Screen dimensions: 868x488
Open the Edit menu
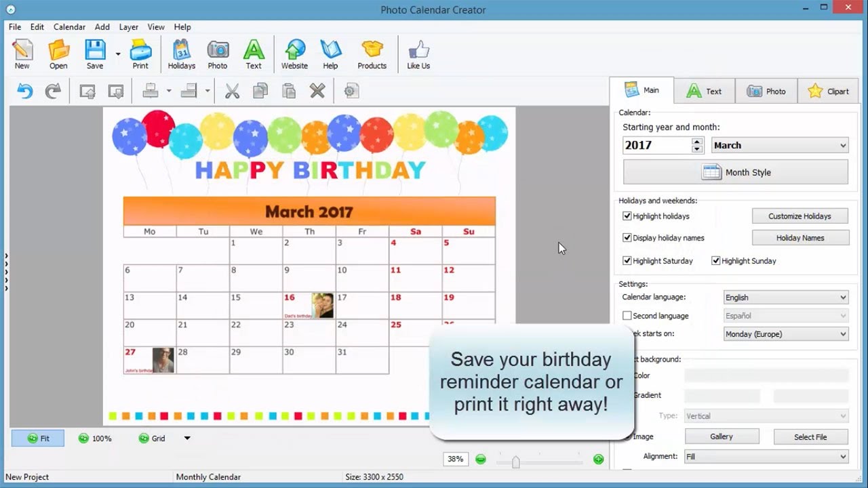pos(37,27)
